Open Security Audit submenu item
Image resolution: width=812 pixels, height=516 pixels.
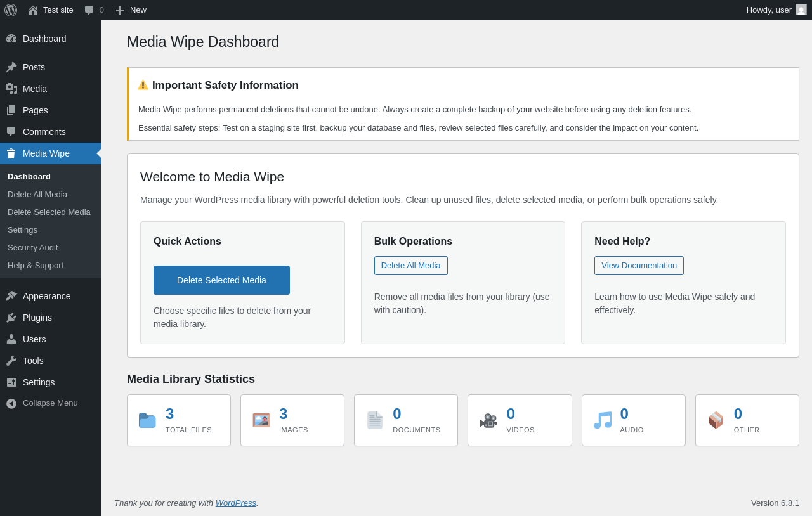pos(32,247)
